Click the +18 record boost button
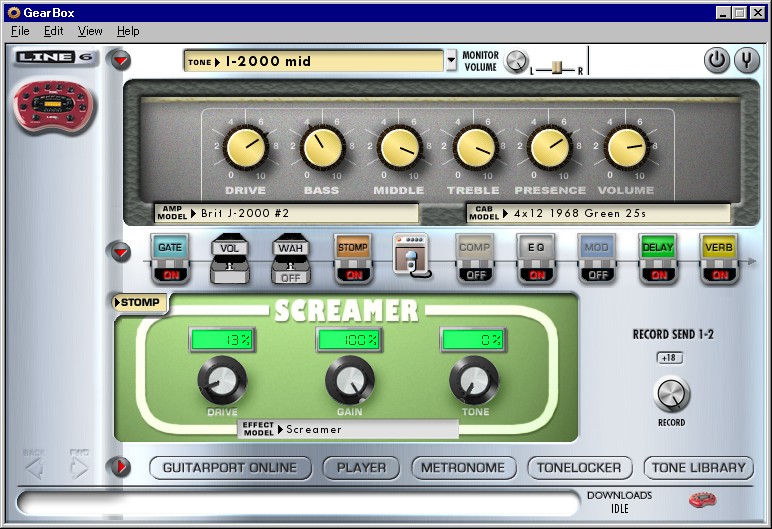This screenshot has height=529, width=772. [x=670, y=358]
